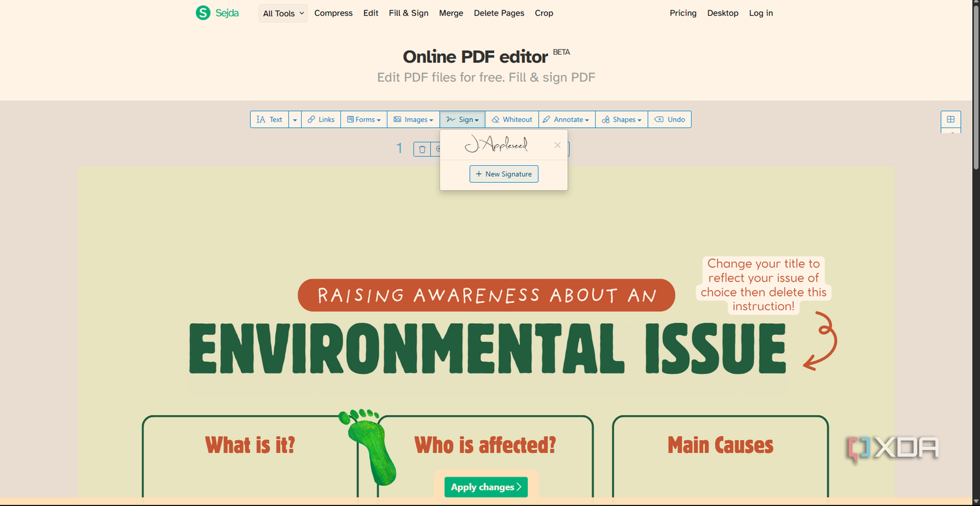
Task: Go to Delete Pages
Action: (x=499, y=13)
